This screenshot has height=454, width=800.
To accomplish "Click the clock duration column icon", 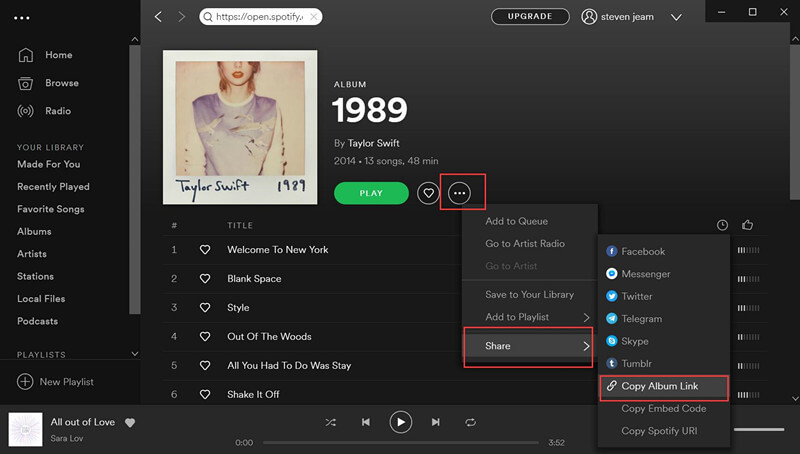I will [722, 225].
